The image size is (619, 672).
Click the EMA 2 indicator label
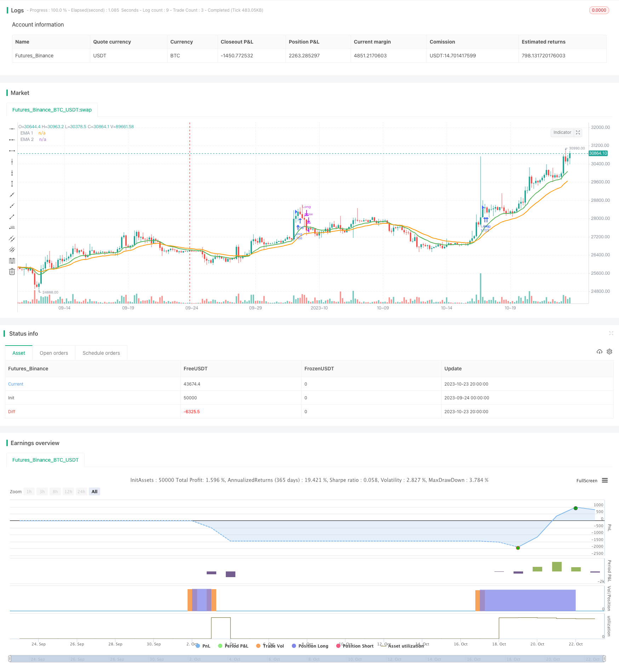pyautogui.click(x=27, y=139)
